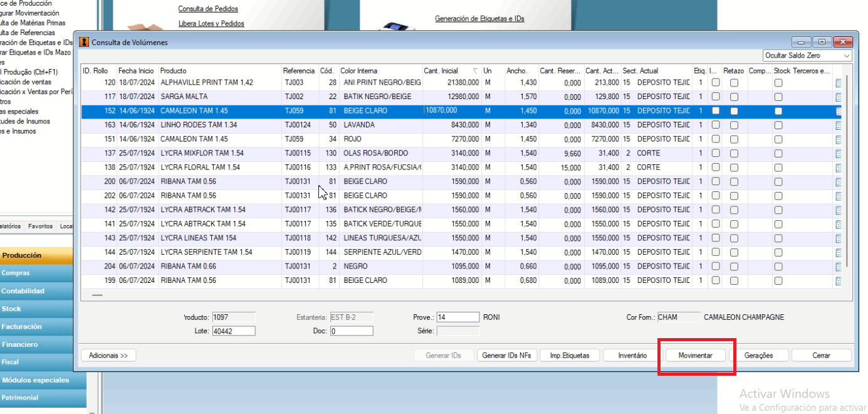
Task: Open the Ocultar Saldo Zero dropdown
Action: click(807, 56)
